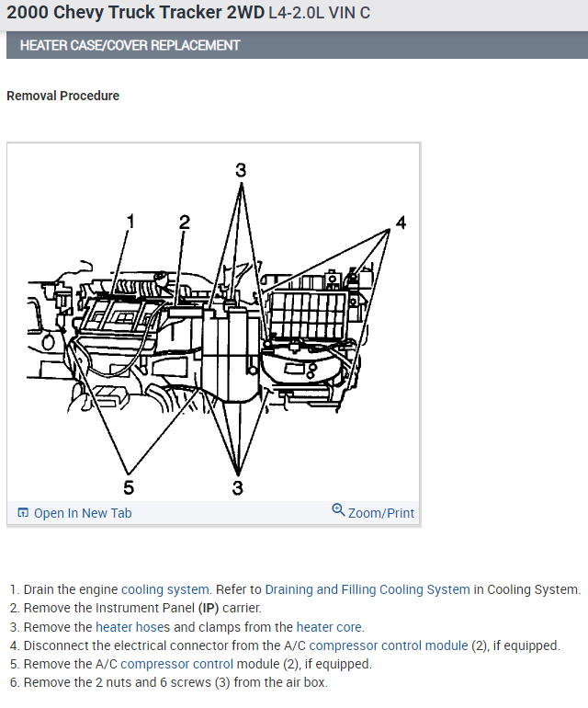The image size is (588, 708).
Task: Open 'compressor control module' link in step 4
Action: tap(389, 645)
